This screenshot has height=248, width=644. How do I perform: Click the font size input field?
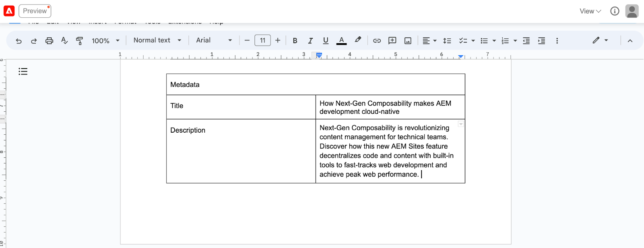click(x=262, y=40)
